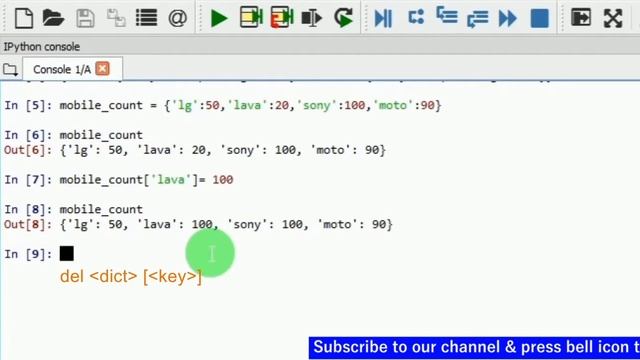Continue execution until the next breakpoint

coord(507,18)
